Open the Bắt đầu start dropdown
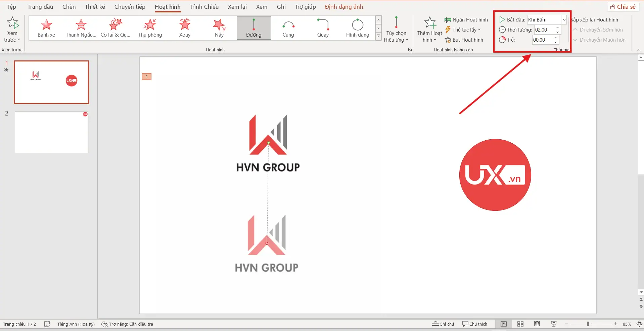The height and width of the screenshot is (331, 644). click(x=564, y=20)
